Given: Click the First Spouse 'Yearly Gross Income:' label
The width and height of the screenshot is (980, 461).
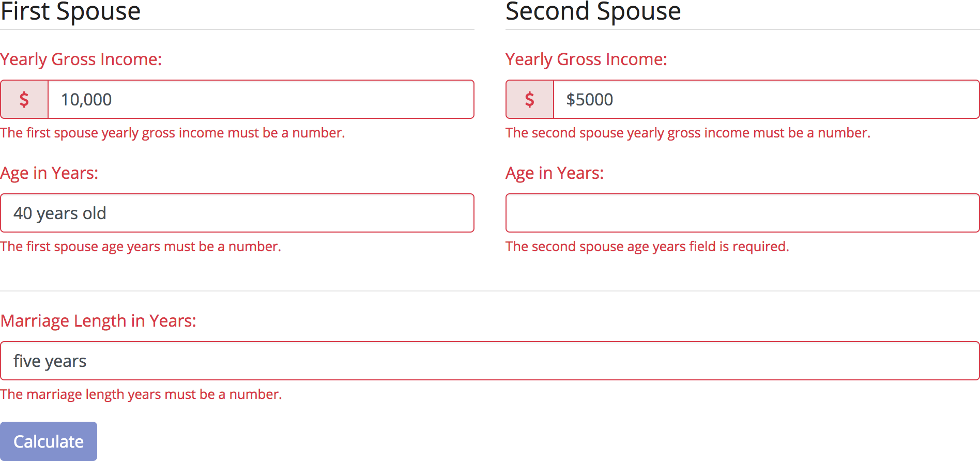Looking at the screenshot, I should pos(81,59).
